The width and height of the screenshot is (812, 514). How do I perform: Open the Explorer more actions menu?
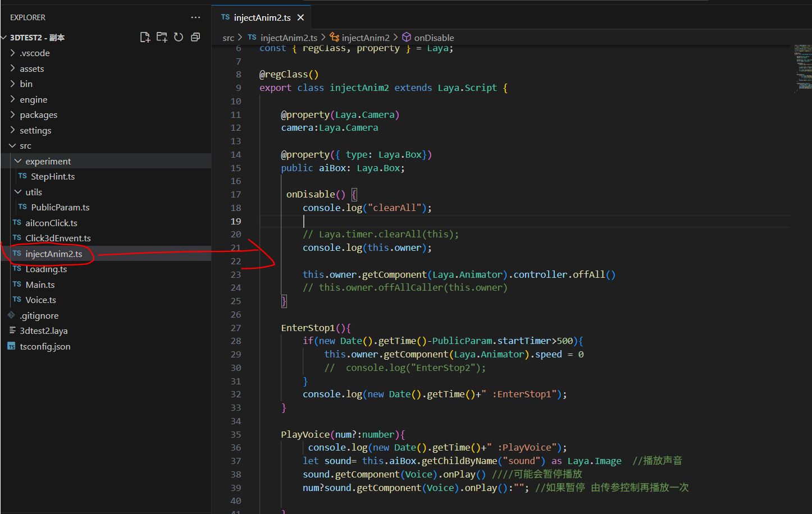click(195, 17)
